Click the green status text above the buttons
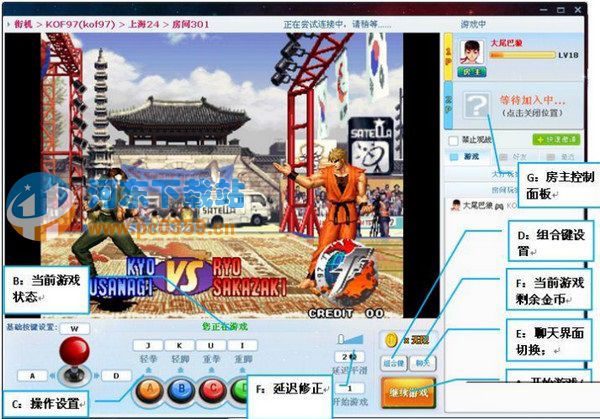This screenshot has width=600, height=419. tap(225, 326)
